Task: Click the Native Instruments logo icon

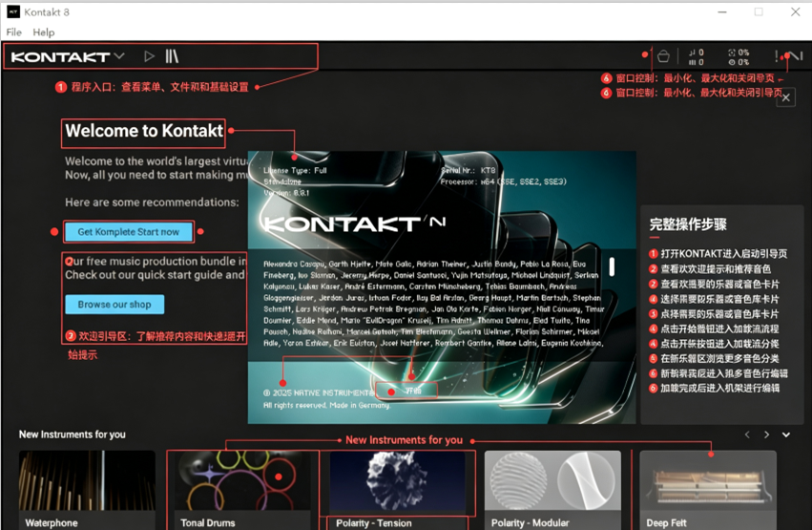Action: click(x=795, y=56)
